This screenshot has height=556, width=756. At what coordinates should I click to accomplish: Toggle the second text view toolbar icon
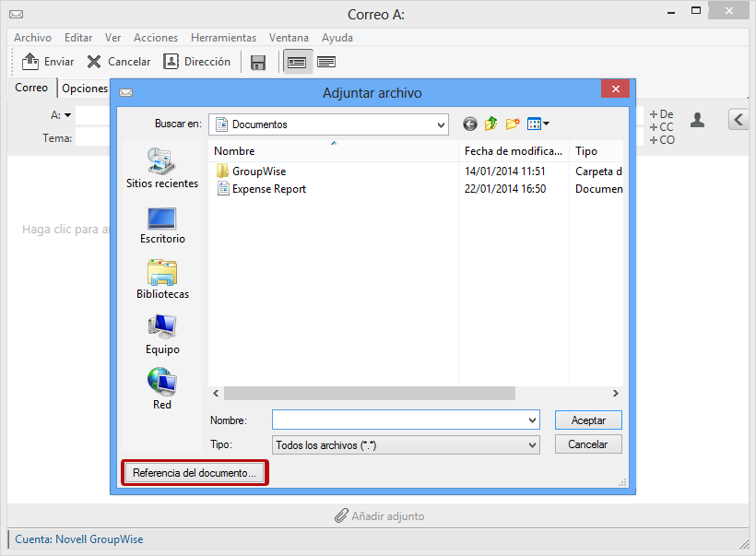tap(326, 62)
